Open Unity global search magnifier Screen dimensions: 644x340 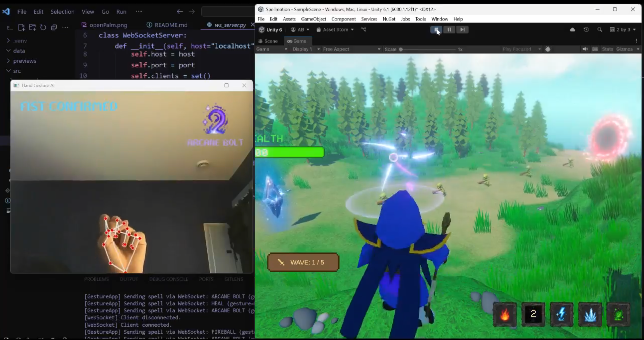coord(600,30)
